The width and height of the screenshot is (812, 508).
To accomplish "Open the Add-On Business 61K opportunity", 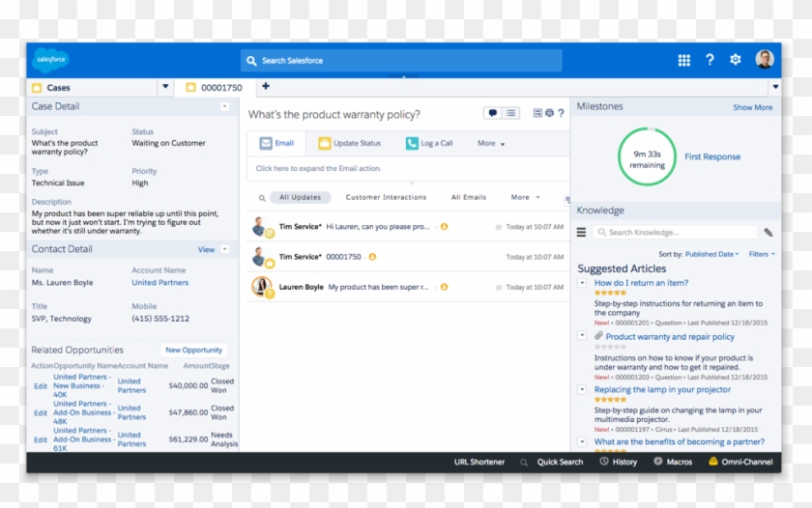I will tap(82, 439).
